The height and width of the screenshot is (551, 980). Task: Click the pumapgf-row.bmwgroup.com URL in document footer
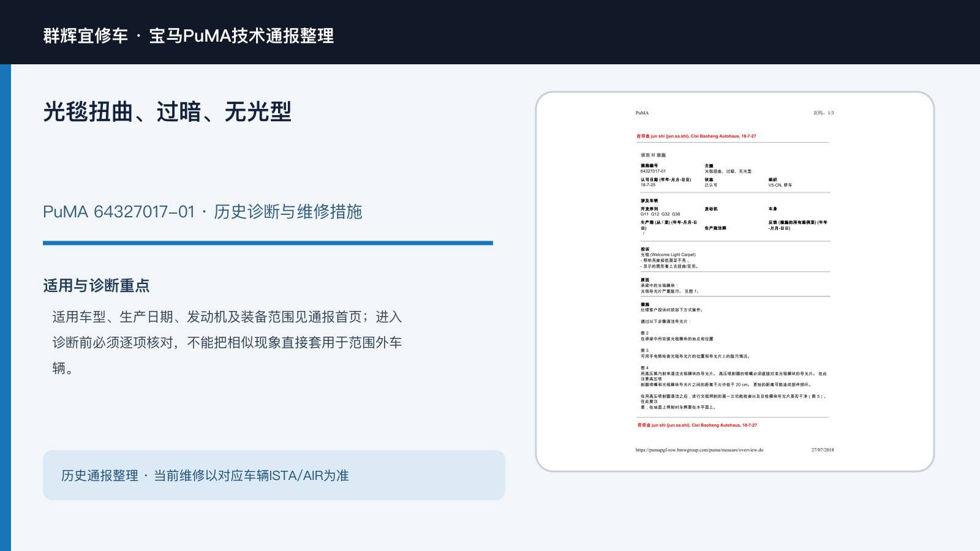(699, 450)
